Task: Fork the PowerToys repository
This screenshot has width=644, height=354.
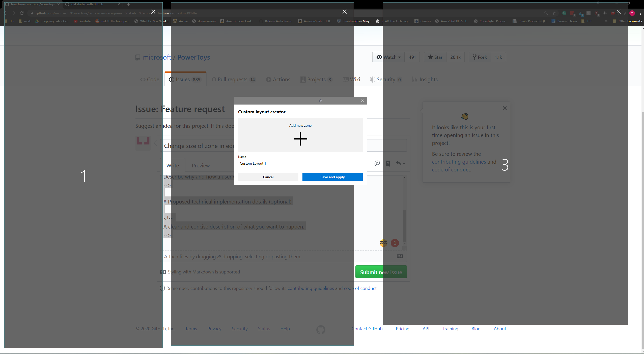Action: [x=480, y=57]
